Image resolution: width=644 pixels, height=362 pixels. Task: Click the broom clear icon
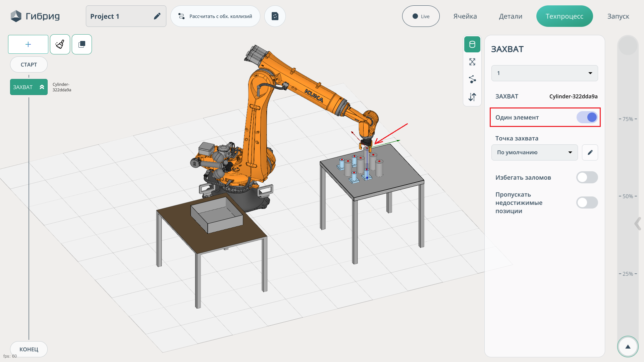click(x=60, y=44)
